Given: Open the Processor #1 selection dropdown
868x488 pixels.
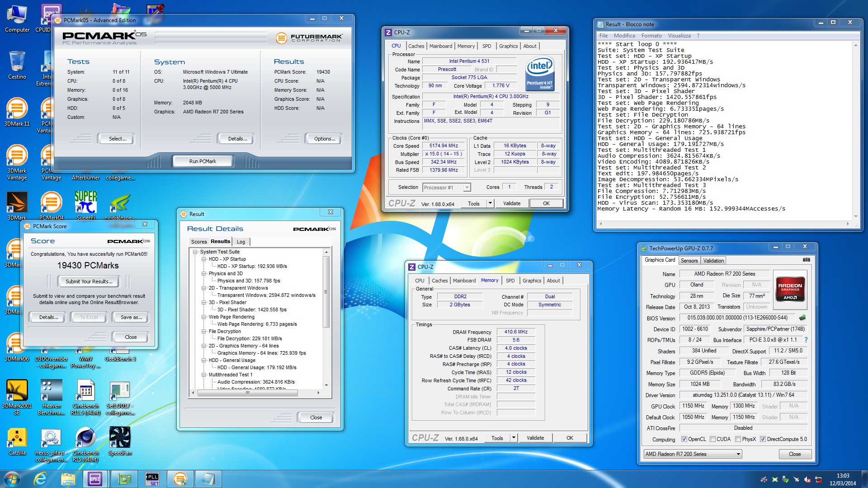Looking at the screenshot, I should [447, 187].
